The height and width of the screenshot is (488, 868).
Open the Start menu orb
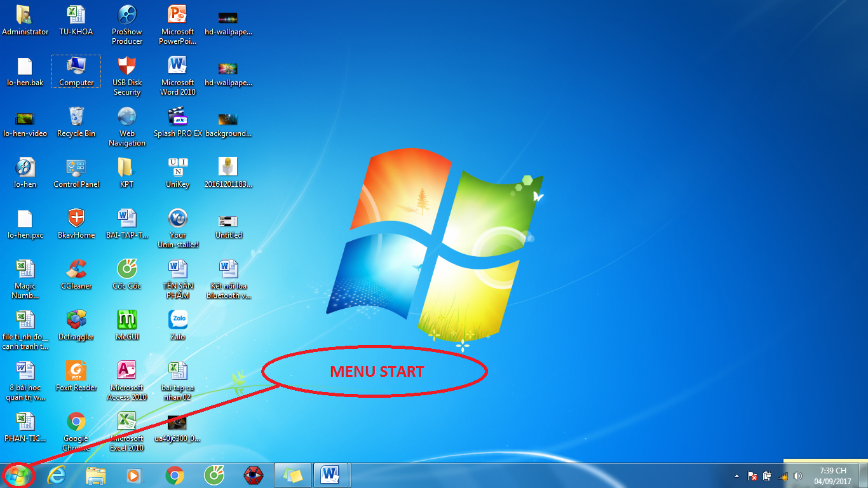(17, 475)
